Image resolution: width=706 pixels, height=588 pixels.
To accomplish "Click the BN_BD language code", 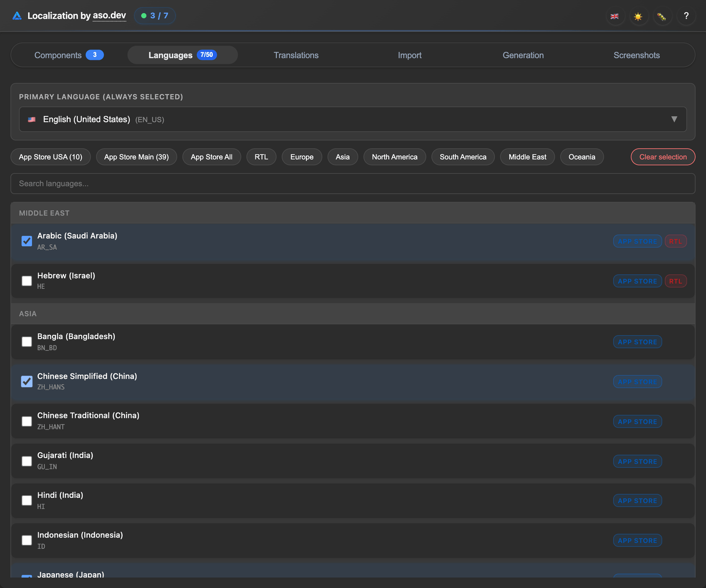I will pos(47,348).
